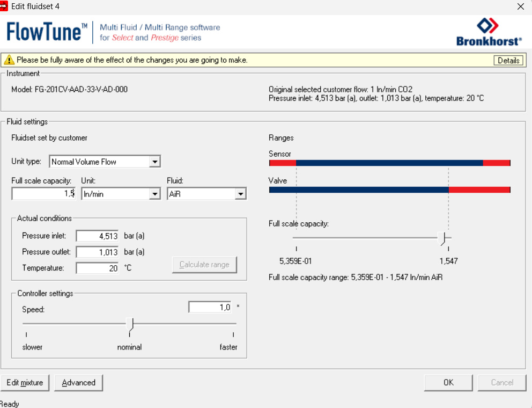532x408 pixels.
Task: Click the Bronkhorst logo
Action: click(x=488, y=32)
